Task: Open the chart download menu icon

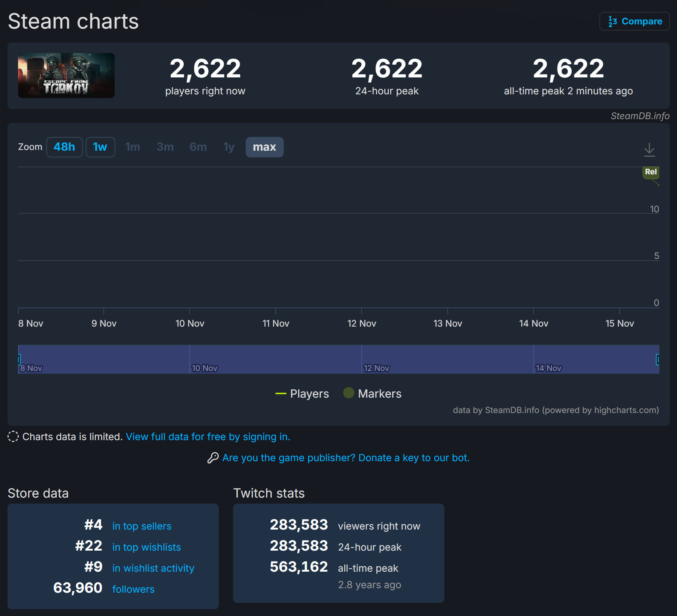Action: coord(649,149)
